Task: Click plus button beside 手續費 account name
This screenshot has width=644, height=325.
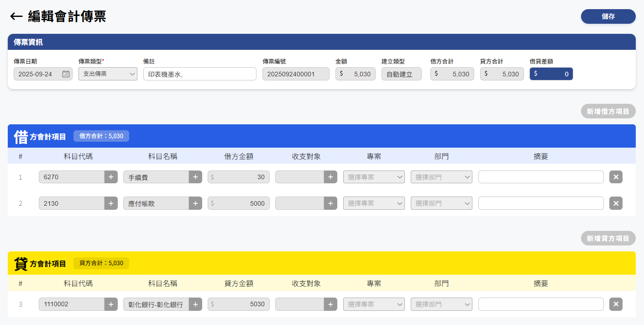Action: click(195, 177)
